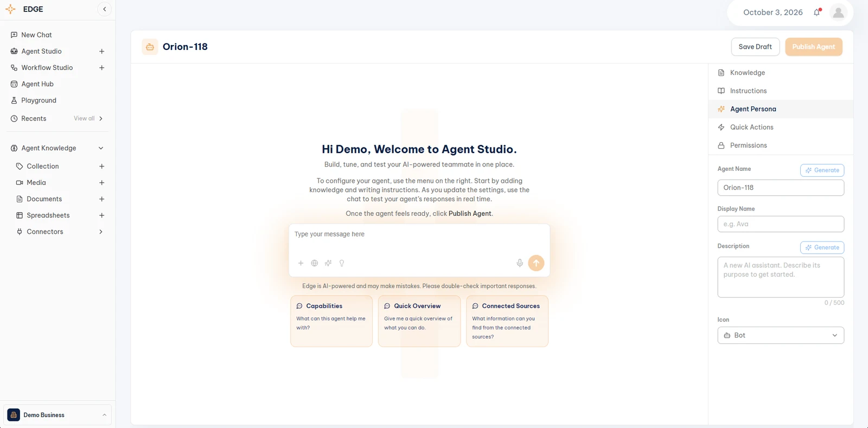Add a new Spreadsheet with the plus icon

(x=101, y=215)
